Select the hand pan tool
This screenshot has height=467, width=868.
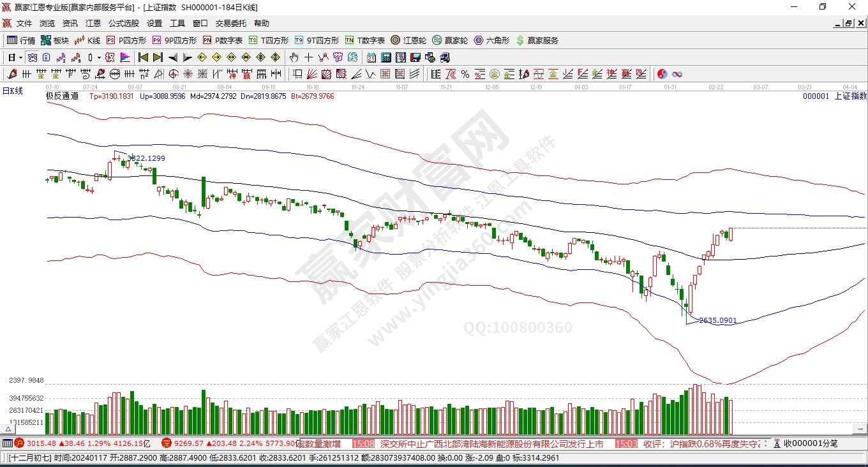click(x=294, y=57)
